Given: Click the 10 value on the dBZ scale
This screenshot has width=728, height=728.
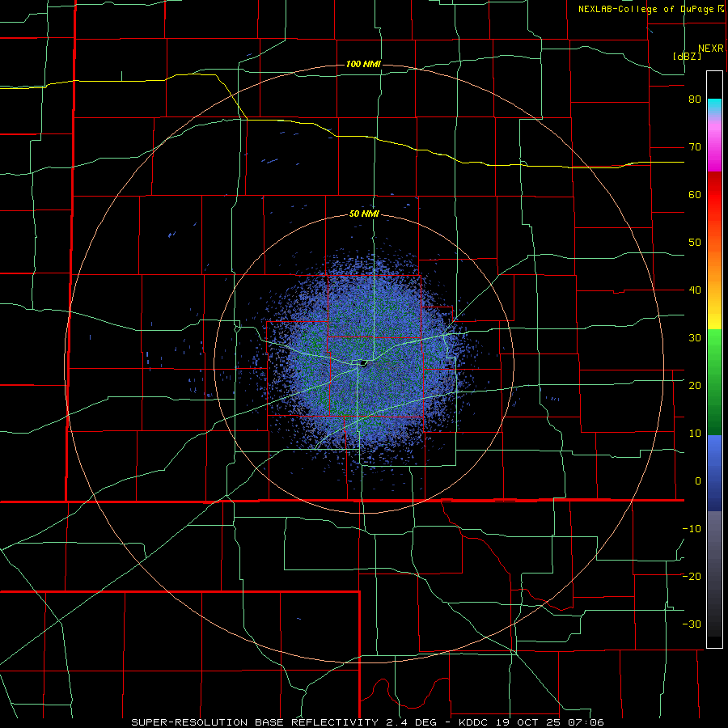Looking at the screenshot, I should 695,434.
